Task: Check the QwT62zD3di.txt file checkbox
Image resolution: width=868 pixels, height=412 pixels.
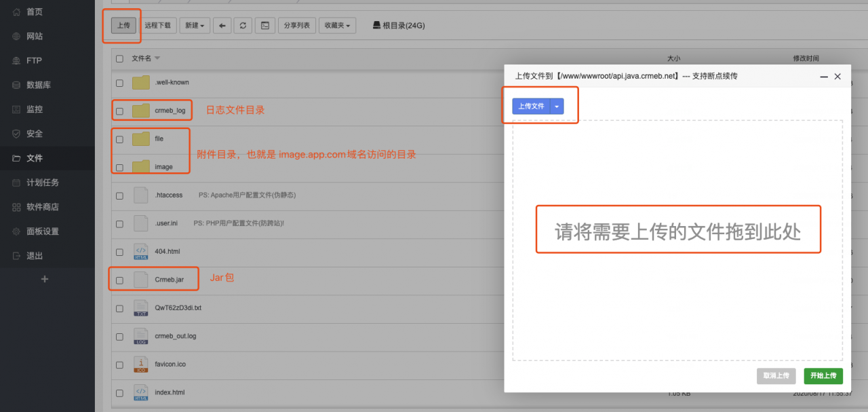Action: (x=119, y=308)
